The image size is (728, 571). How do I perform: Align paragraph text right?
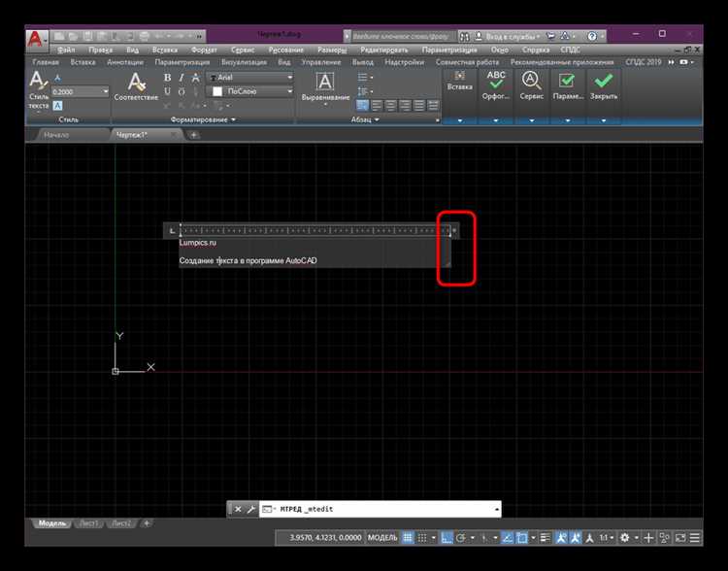[x=405, y=106]
